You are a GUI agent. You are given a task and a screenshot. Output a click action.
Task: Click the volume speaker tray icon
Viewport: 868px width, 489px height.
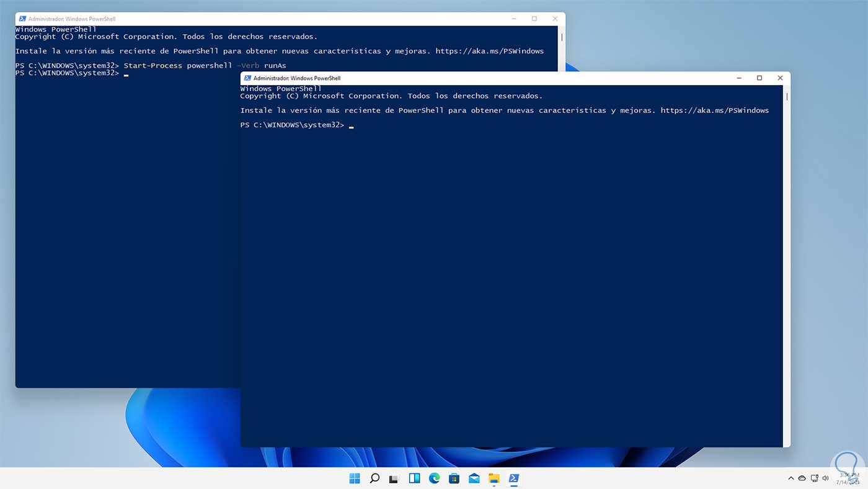(825, 478)
